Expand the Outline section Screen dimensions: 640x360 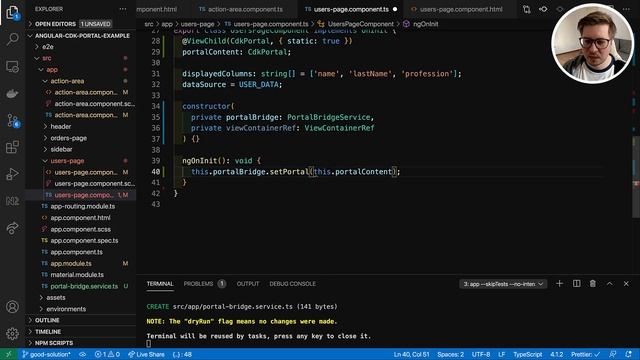81,320
